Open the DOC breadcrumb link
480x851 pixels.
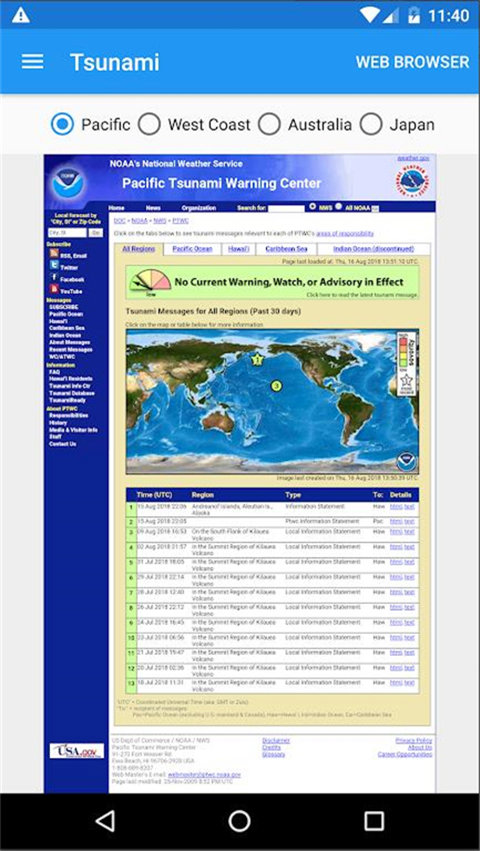(119, 220)
